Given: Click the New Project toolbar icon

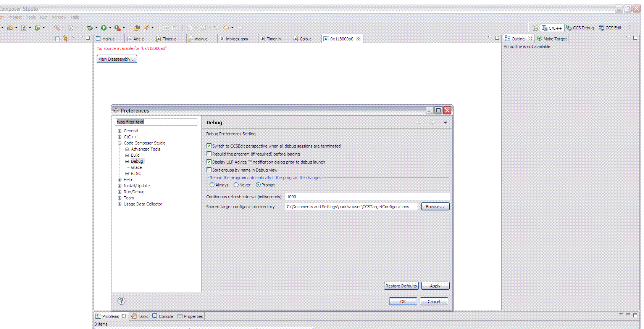Looking at the screenshot, I should [10, 28].
